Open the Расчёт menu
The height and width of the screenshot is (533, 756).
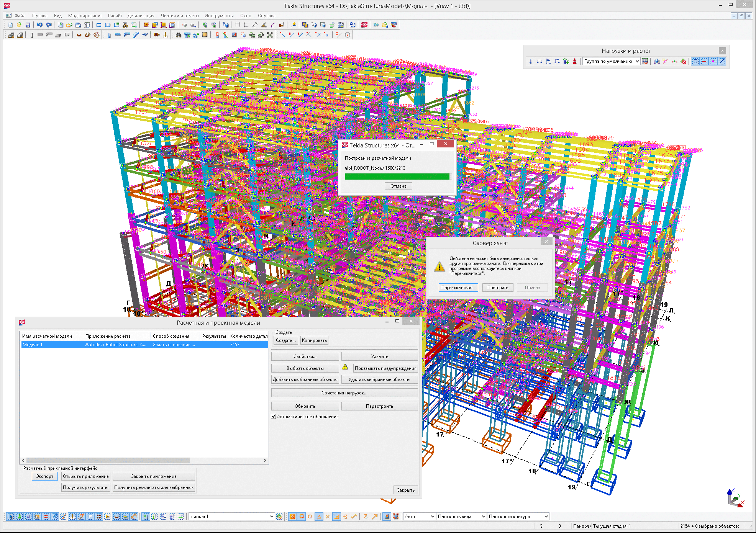(115, 16)
